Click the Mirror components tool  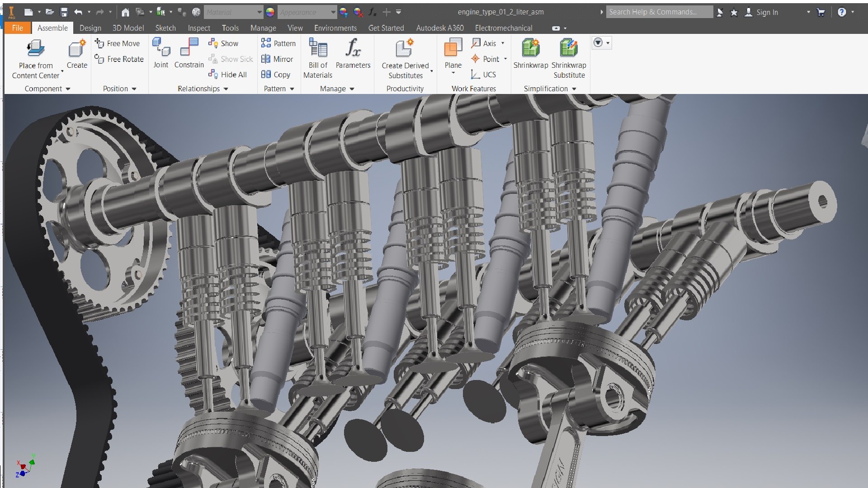tap(277, 59)
